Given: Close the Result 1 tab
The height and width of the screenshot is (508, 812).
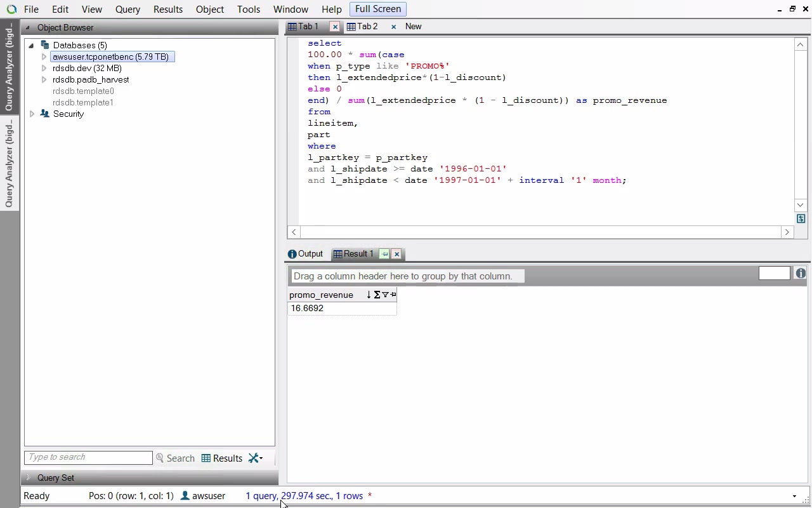Looking at the screenshot, I should coord(396,254).
